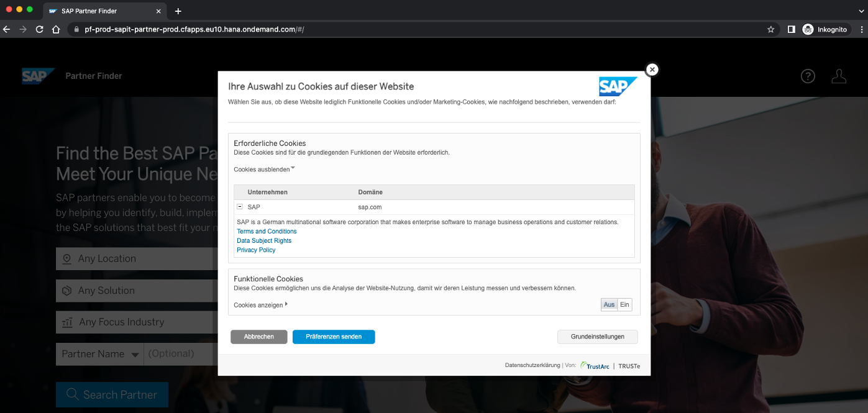Viewport: 868px width, 413px height.
Task: Click the 'sap.com' domain cell
Action: pyautogui.click(x=370, y=207)
